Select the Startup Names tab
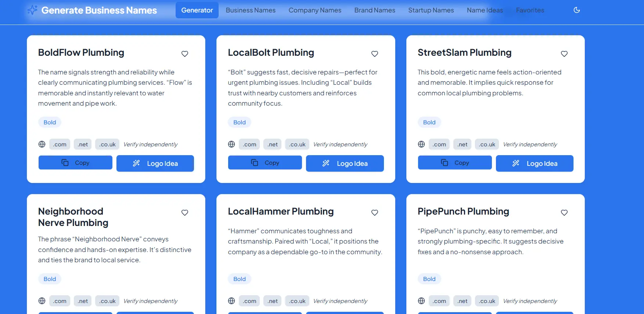This screenshot has width=644, height=314. [431, 10]
